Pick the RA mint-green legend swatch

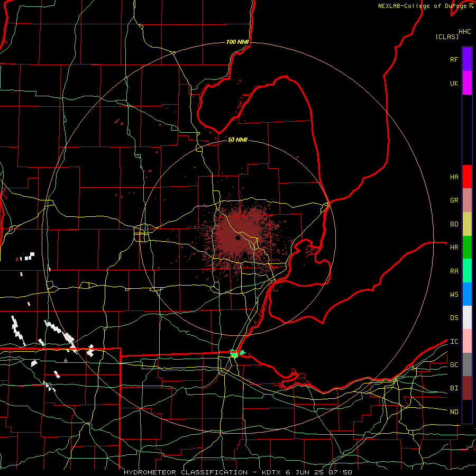[467, 271]
